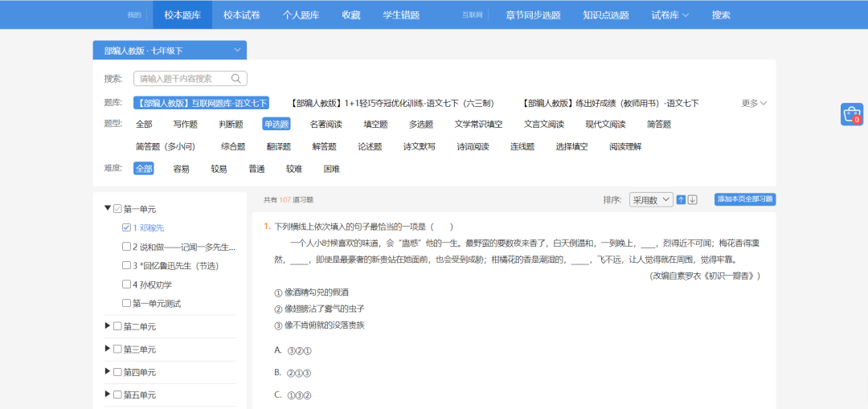Collapse the 第一单元 tree node
The image size is (868, 409).
tap(108, 208)
